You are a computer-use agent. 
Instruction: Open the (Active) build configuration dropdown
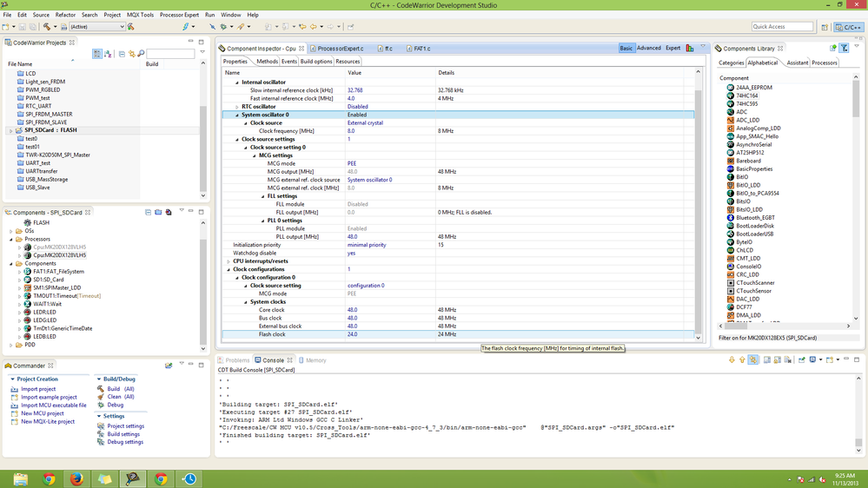(96, 27)
